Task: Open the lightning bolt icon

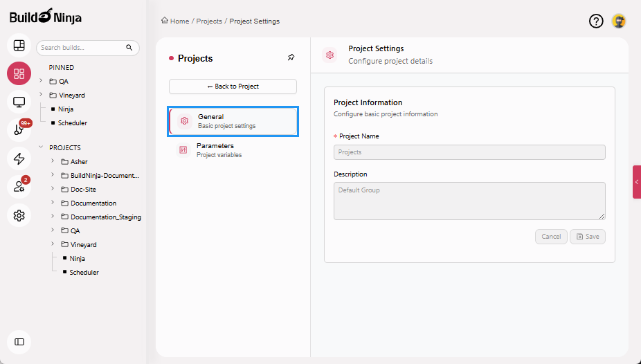Action: tap(19, 158)
